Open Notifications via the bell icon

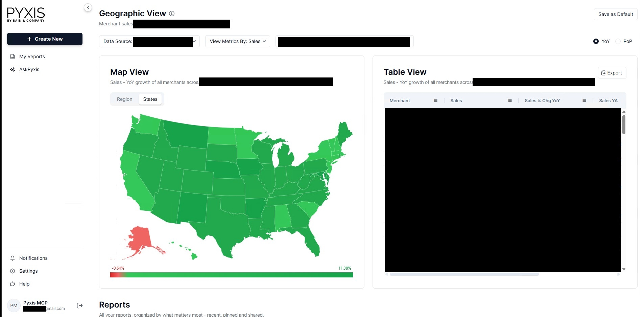[x=13, y=258]
